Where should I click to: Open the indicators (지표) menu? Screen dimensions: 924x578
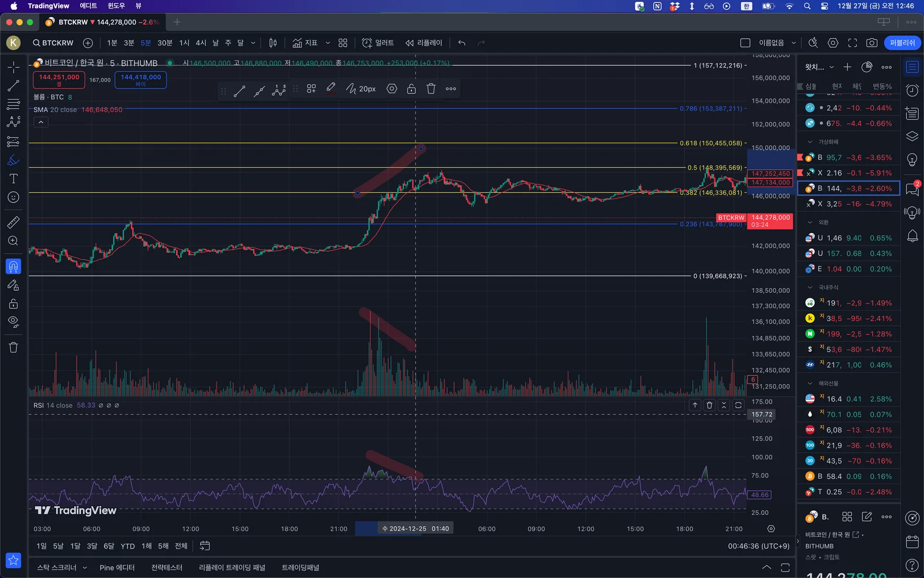(305, 43)
